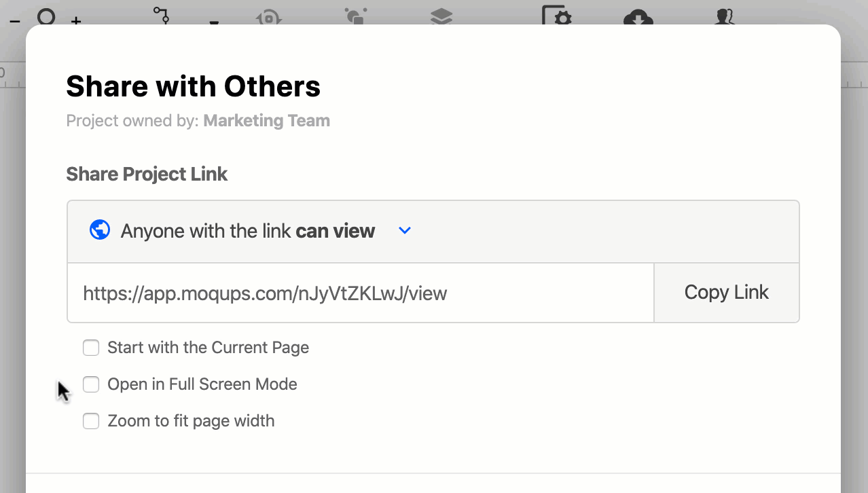Click the collaborators icon in the toolbar
This screenshot has width=868, height=493.
[x=726, y=18]
